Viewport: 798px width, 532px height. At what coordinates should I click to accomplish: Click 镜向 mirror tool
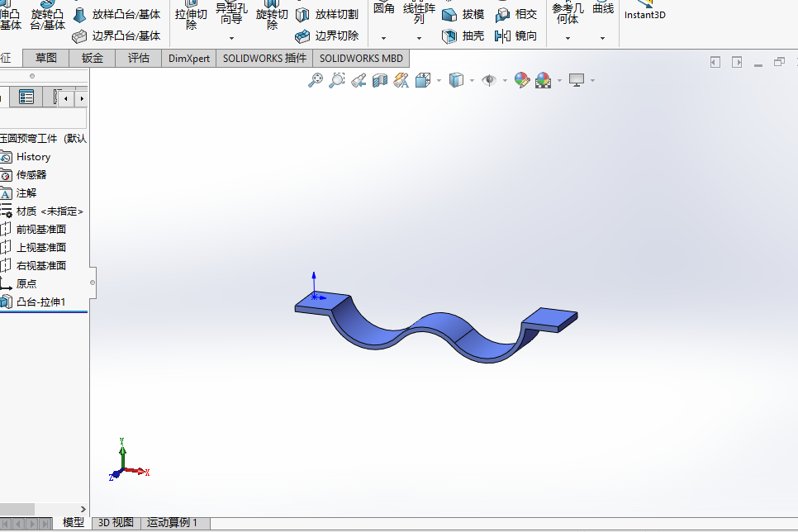[516, 36]
